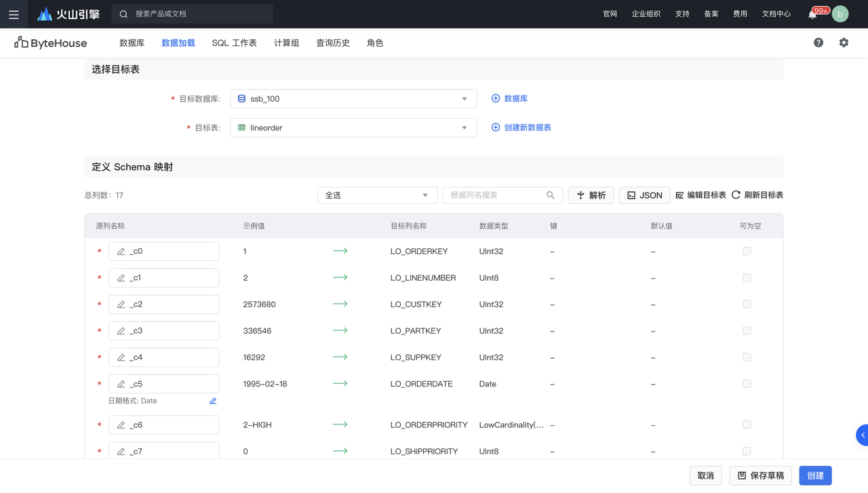
Task: Toggle nullable checkbox for LO_ORDERDATE row
Action: point(747,384)
